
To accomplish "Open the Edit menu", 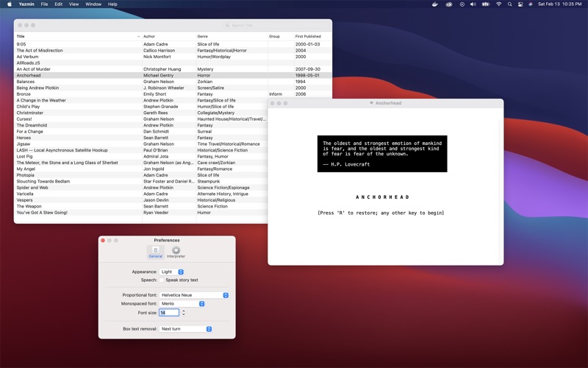I will [x=59, y=4].
